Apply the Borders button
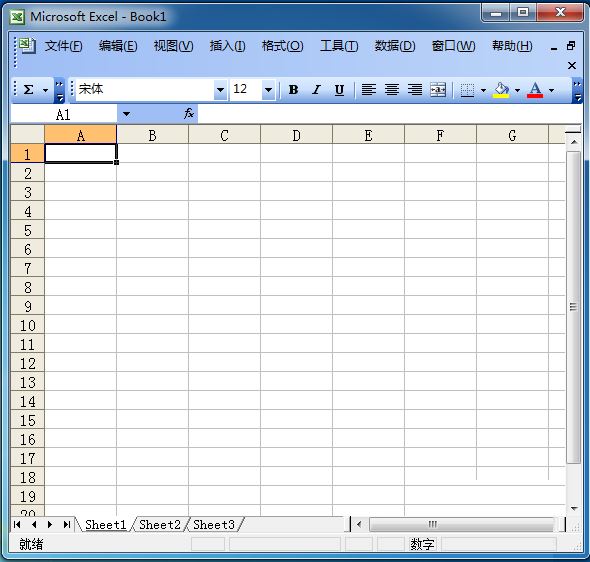Screen dimensions: 590x562 (x=467, y=90)
